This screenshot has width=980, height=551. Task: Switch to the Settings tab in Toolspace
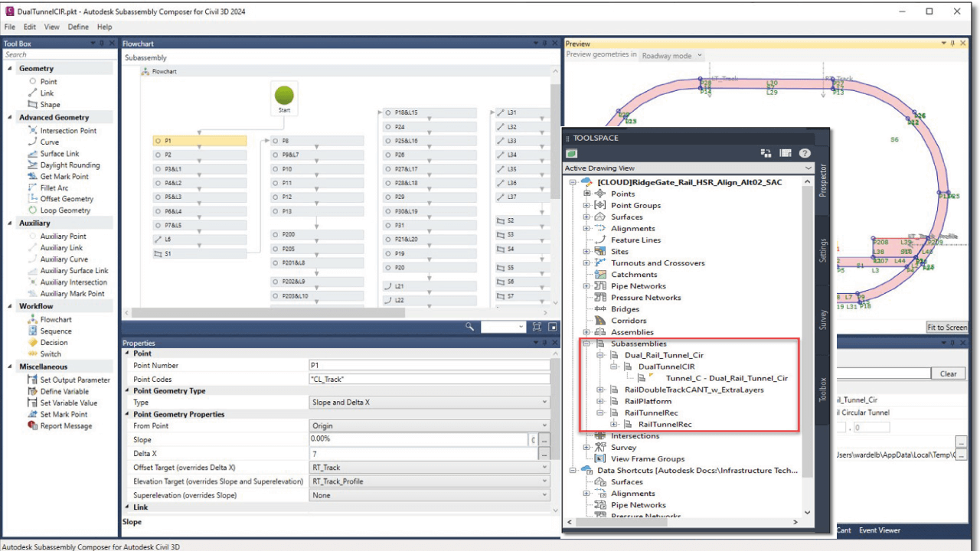[823, 250]
